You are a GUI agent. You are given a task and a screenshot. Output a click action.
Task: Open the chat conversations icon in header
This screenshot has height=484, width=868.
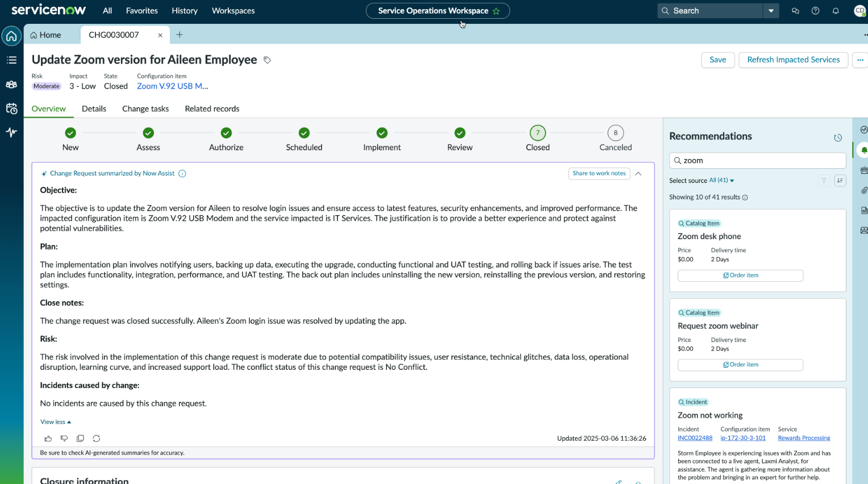click(x=795, y=11)
